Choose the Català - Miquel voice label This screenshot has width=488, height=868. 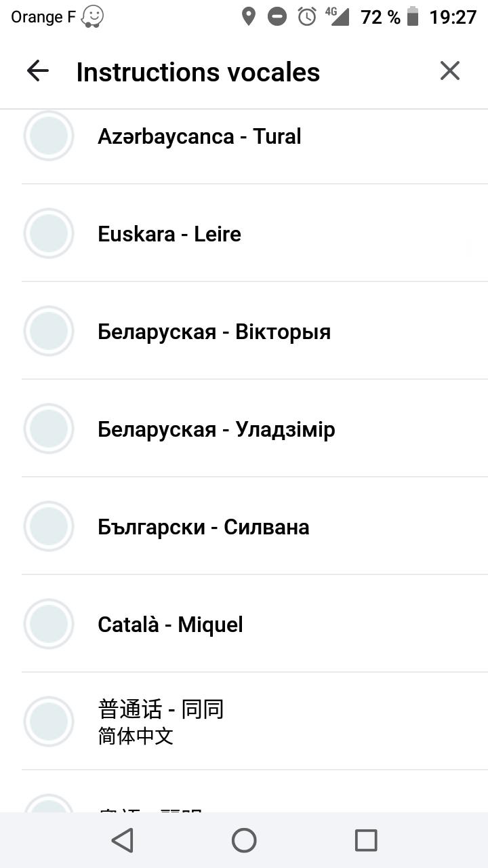[170, 625]
